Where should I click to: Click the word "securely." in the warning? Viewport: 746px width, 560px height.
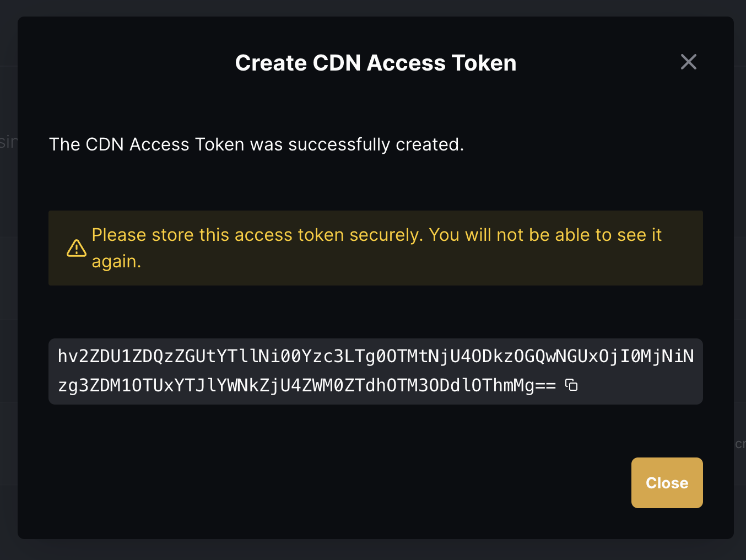386,235
